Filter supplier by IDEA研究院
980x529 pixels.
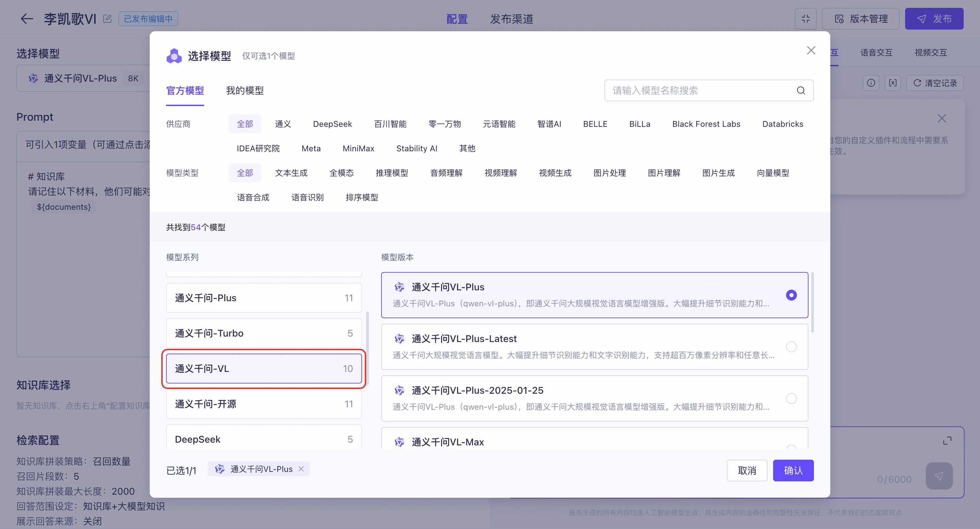pyautogui.click(x=258, y=148)
